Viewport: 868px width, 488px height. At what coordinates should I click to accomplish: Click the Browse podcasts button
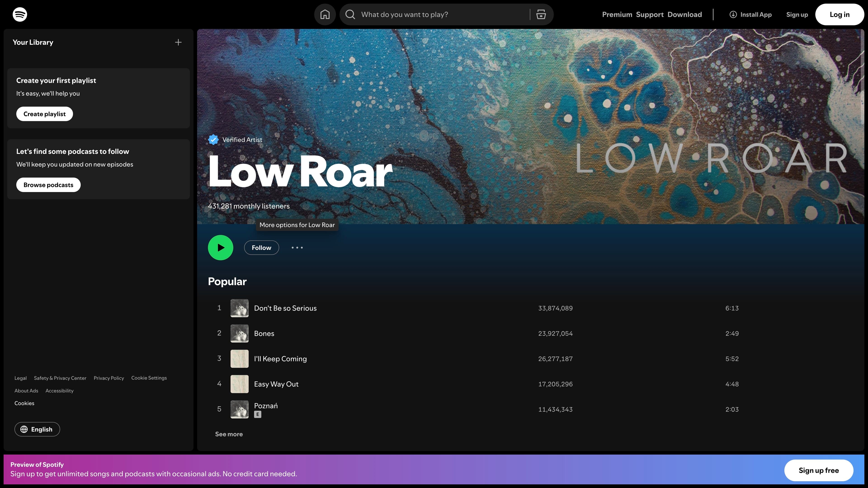(48, 185)
